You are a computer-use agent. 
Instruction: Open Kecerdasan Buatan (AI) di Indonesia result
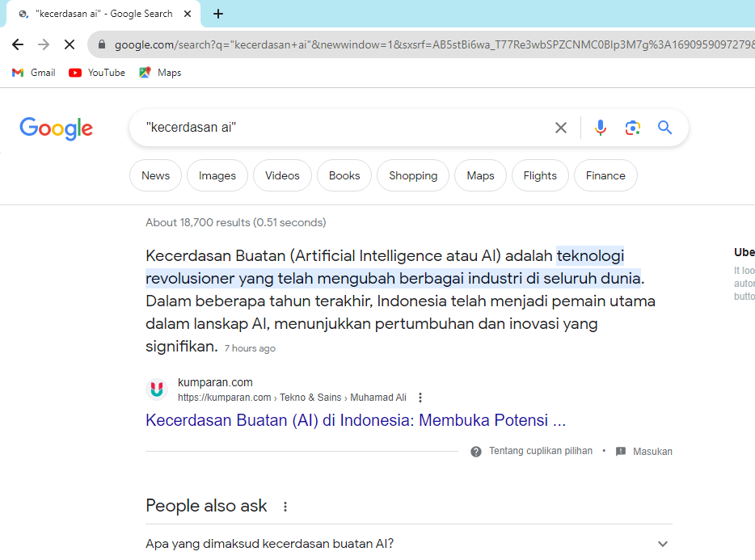tap(356, 420)
